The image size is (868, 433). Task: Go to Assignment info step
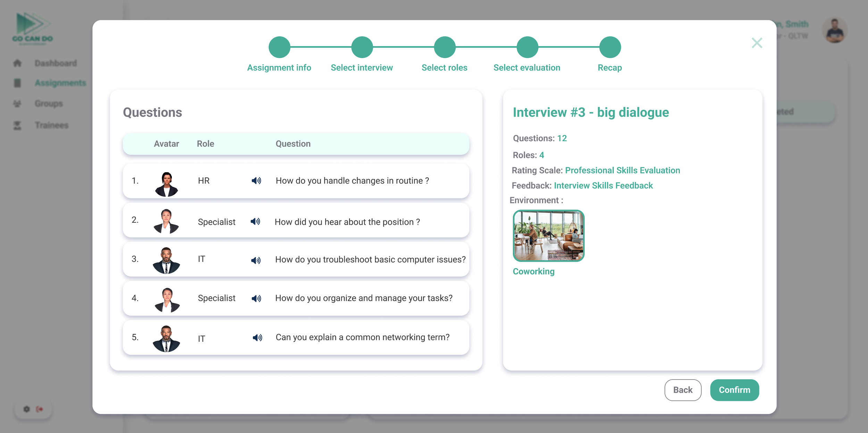tap(279, 47)
